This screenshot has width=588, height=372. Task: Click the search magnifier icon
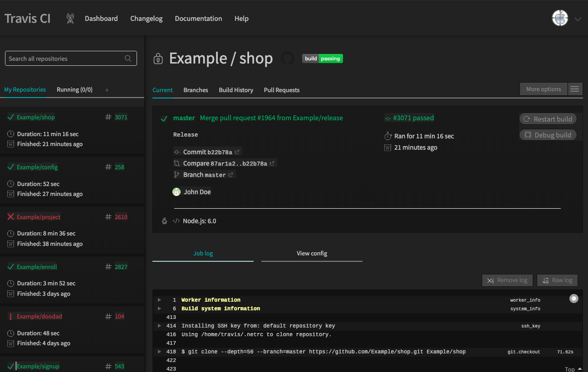[x=128, y=59]
